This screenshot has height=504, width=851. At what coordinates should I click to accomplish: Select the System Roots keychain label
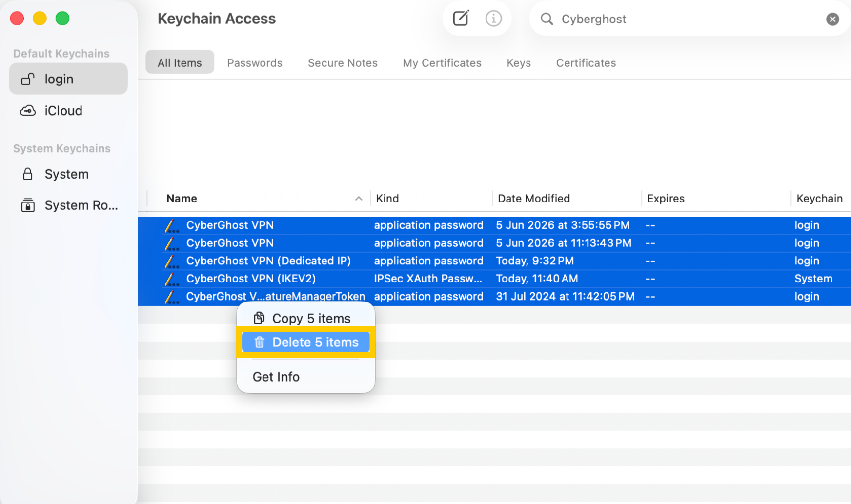(x=81, y=205)
